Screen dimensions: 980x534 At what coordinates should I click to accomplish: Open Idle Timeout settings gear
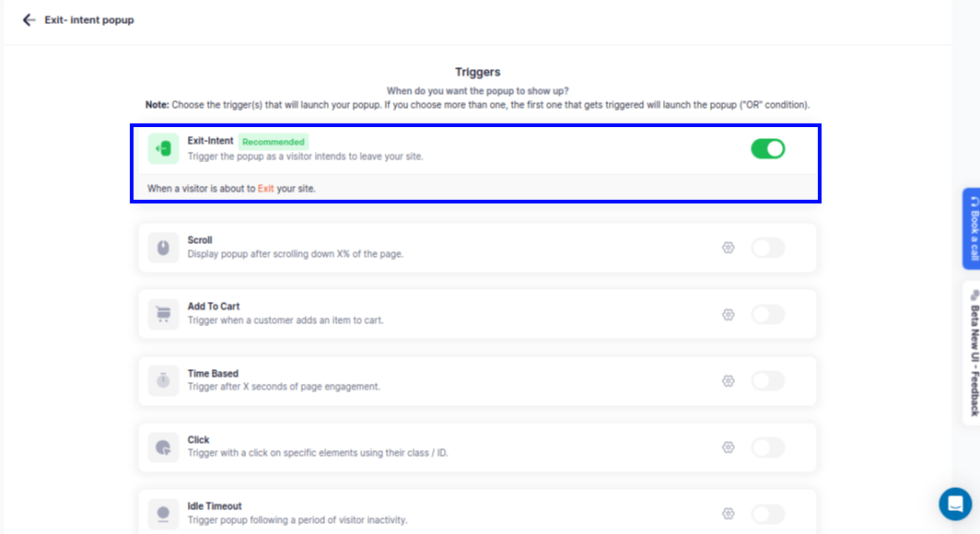click(x=728, y=512)
